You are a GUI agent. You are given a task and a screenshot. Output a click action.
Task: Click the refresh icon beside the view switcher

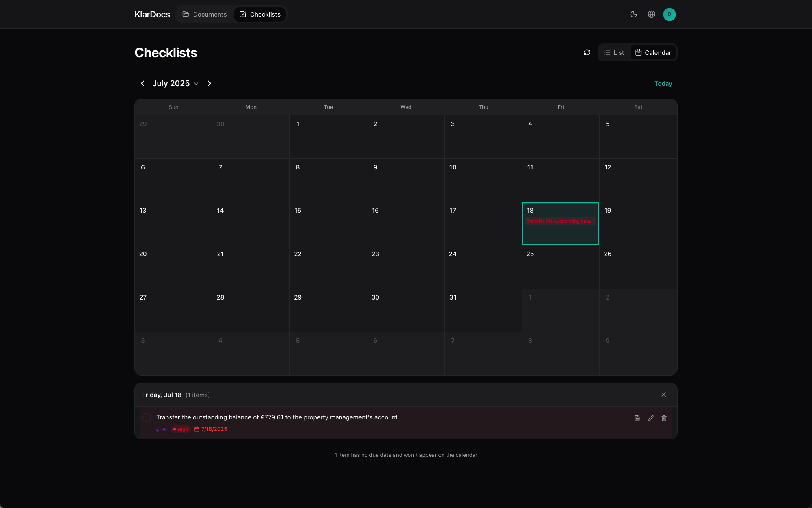coord(587,52)
